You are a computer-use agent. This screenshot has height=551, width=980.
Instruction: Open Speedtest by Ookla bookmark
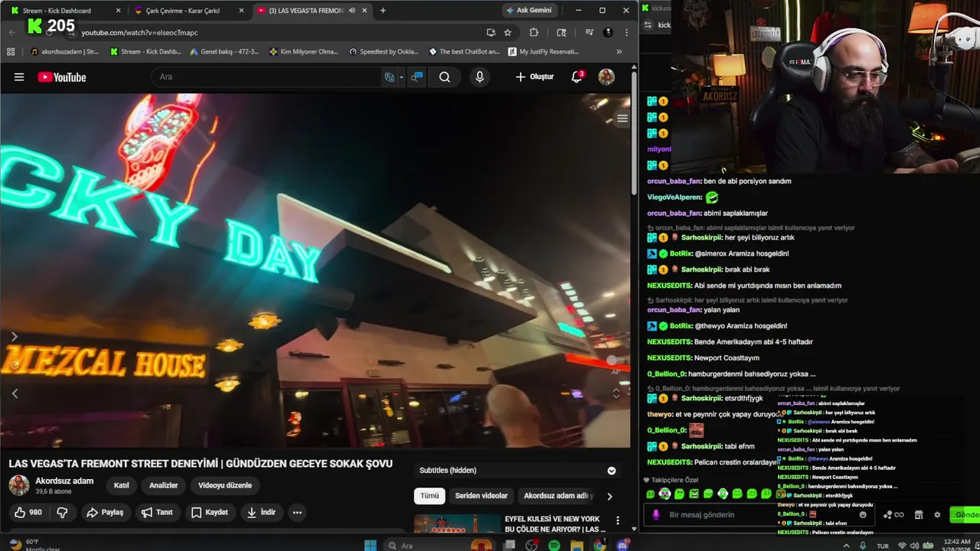coord(384,52)
